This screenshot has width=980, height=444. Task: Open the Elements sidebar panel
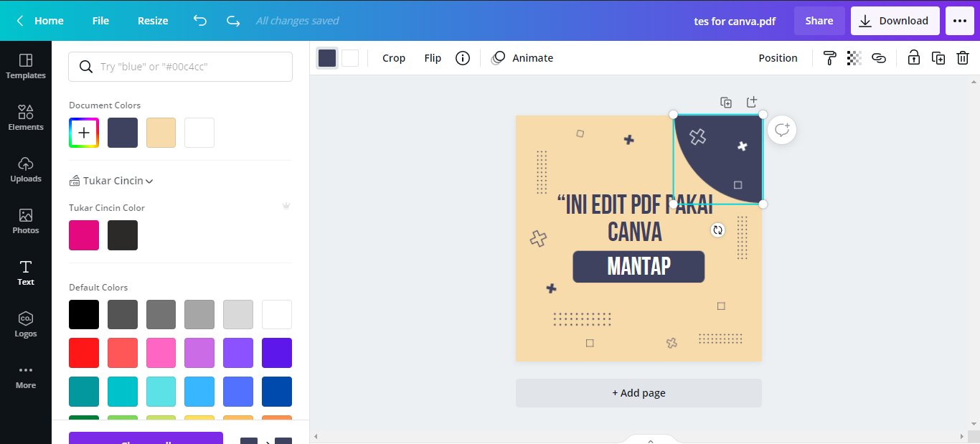coord(26,118)
